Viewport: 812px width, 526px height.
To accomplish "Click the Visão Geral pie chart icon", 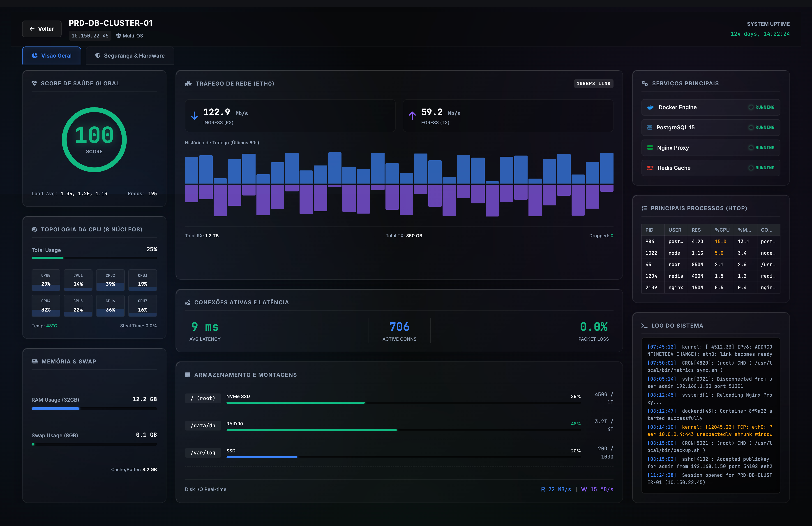I will point(35,56).
